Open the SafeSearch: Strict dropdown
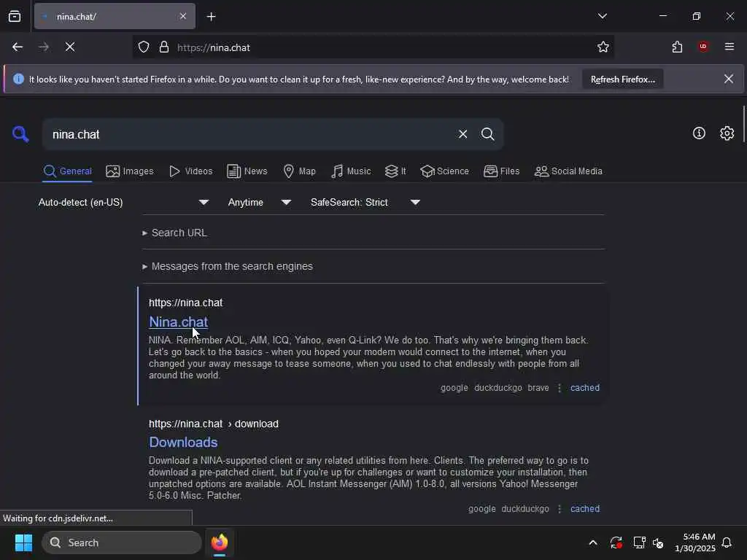Image resolution: width=747 pixels, height=560 pixels. [365, 203]
